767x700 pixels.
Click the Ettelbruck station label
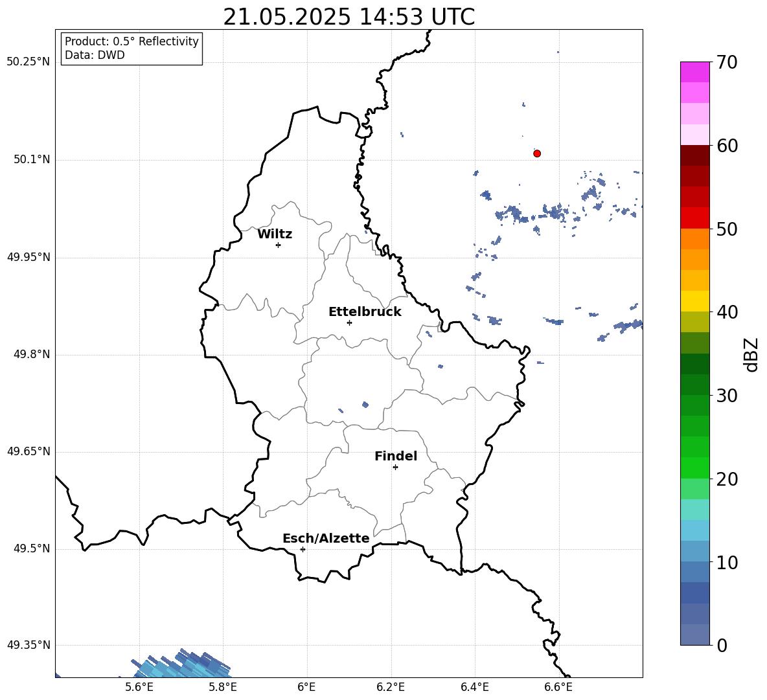[365, 312]
